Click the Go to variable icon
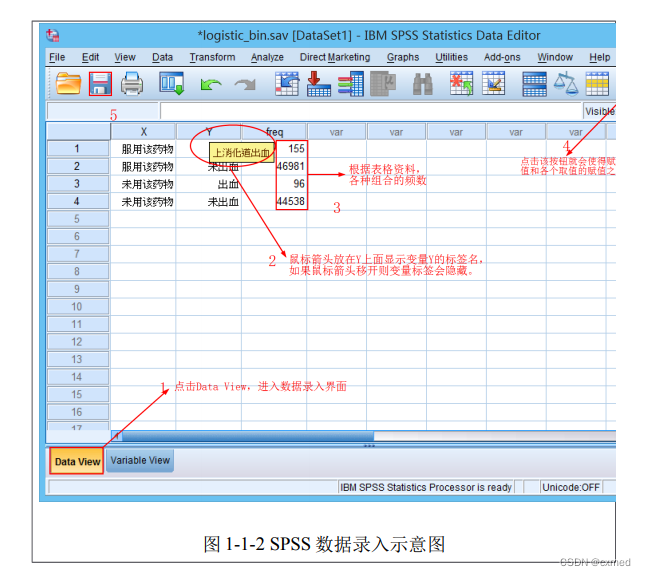The height and width of the screenshot is (576, 646). tap(318, 84)
